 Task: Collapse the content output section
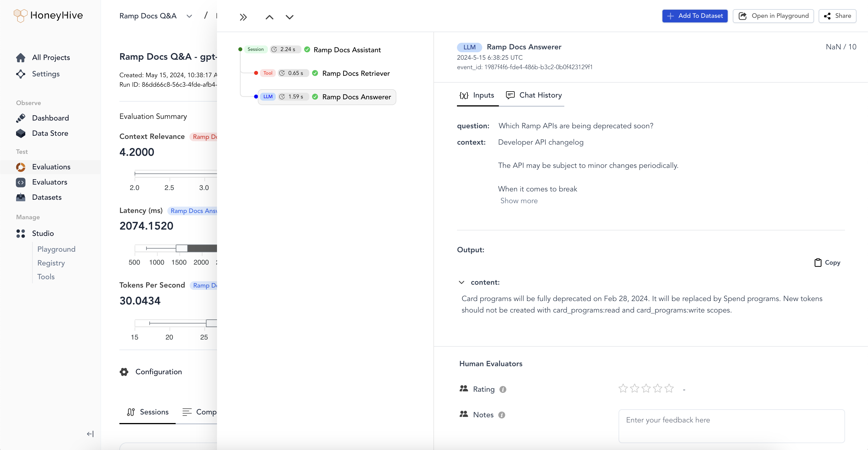(x=462, y=282)
